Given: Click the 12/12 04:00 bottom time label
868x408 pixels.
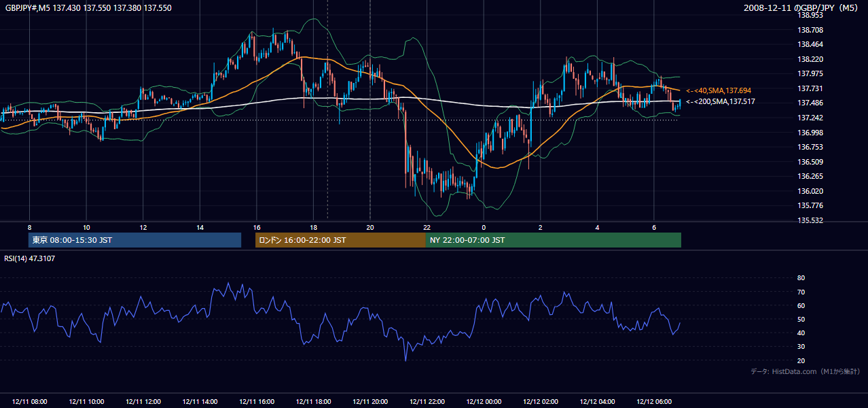Looking at the screenshot, I should pyautogui.click(x=597, y=402).
